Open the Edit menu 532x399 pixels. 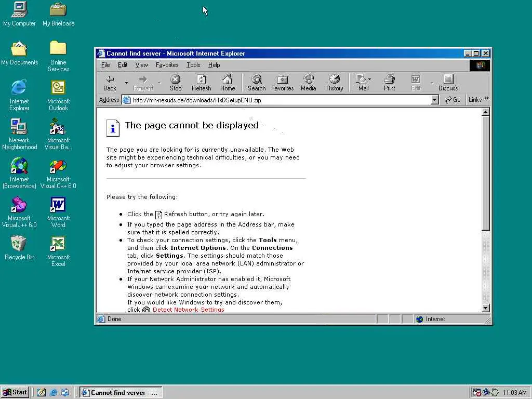click(x=123, y=65)
